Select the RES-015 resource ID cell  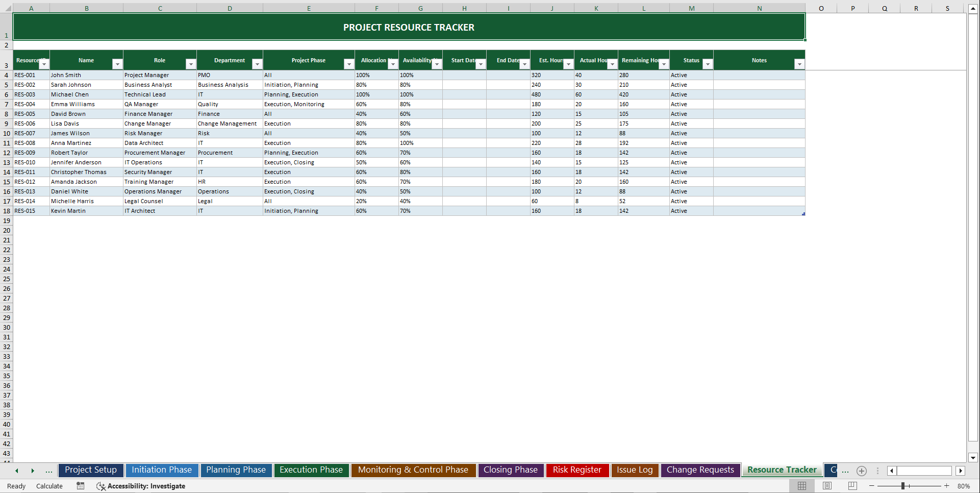pyautogui.click(x=31, y=211)
